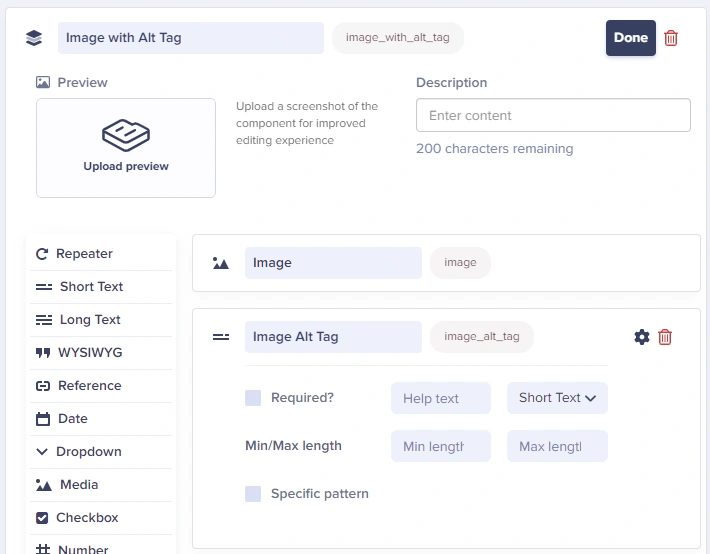Click the Date calendar icon
The height and width of the screenshot is (554, 710).
point(43,419)
